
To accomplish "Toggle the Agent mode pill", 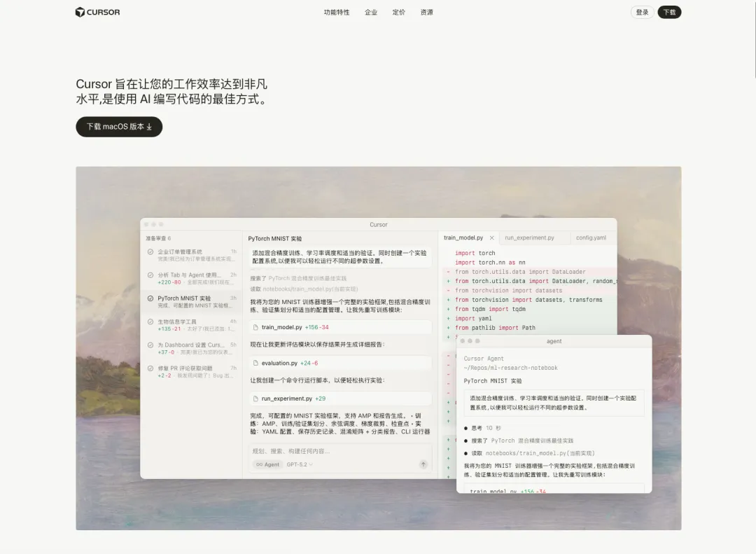I will [267, 465].
